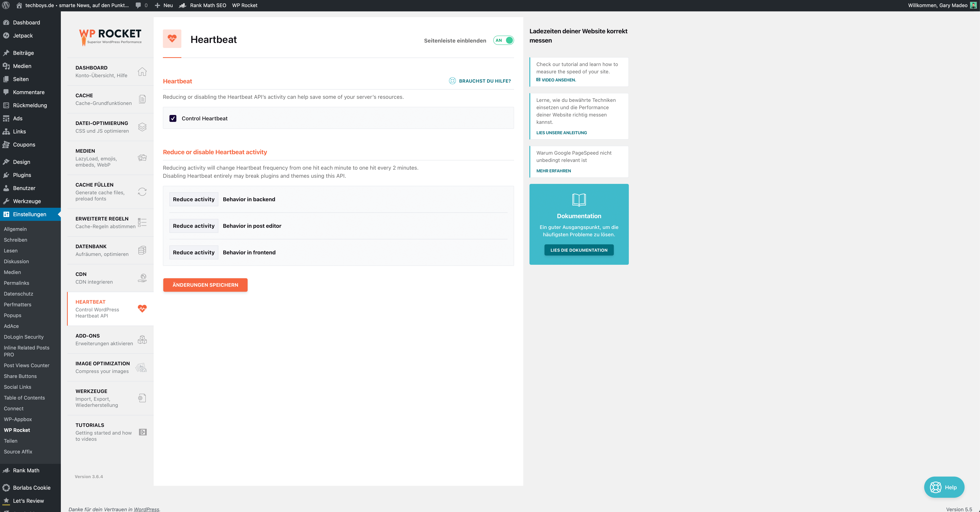Viewport: 980px width, 512px height.
Task: Open the Behavior in backend dropdown
Action: 194,199
